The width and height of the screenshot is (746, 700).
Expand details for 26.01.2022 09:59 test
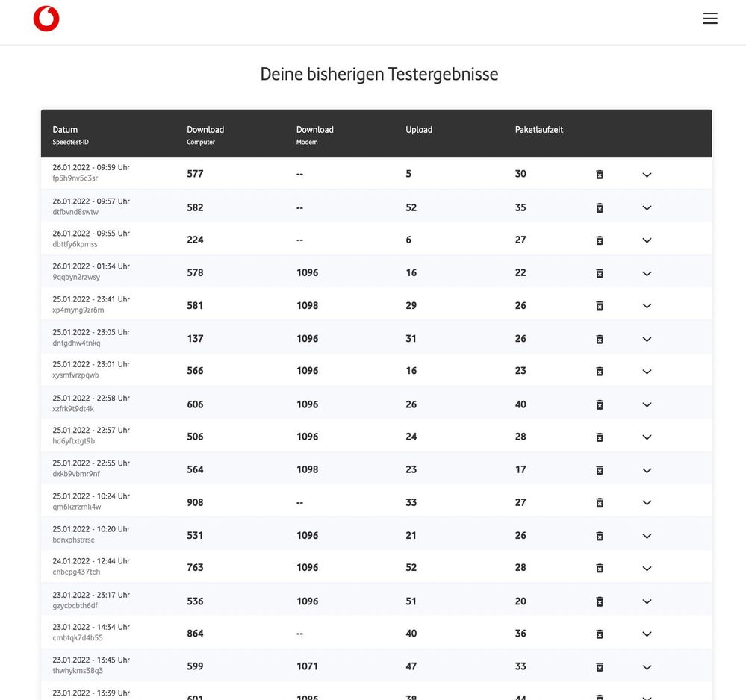coord(647,175)
